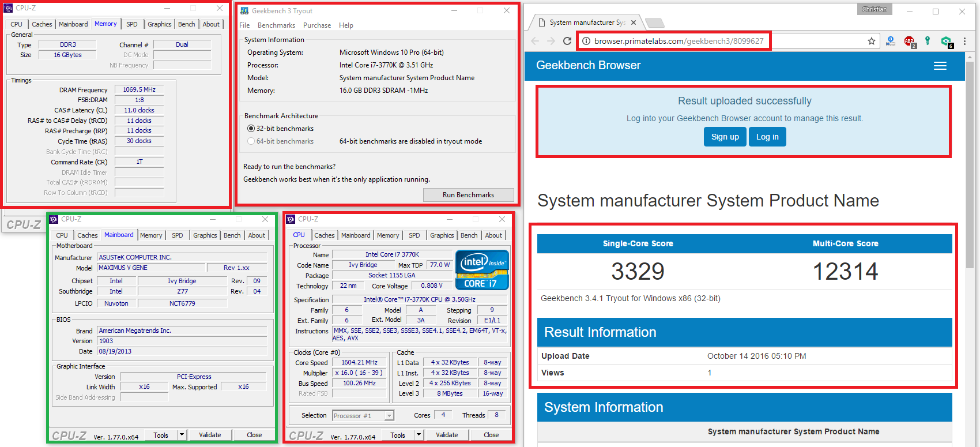980x447 pixels.
Task: Click Validate in the bottom-right CPU-Z window
Action: pyautogui.click(x=447, y=435)
